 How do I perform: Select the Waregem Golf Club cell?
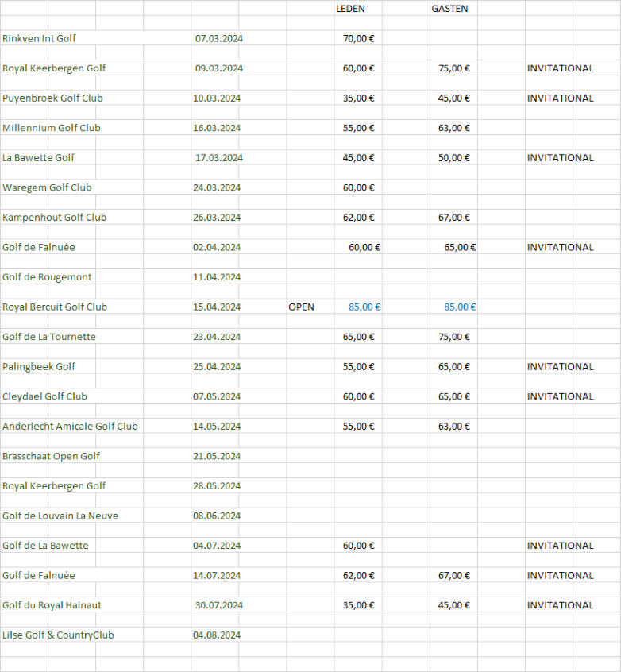point(47,187)
